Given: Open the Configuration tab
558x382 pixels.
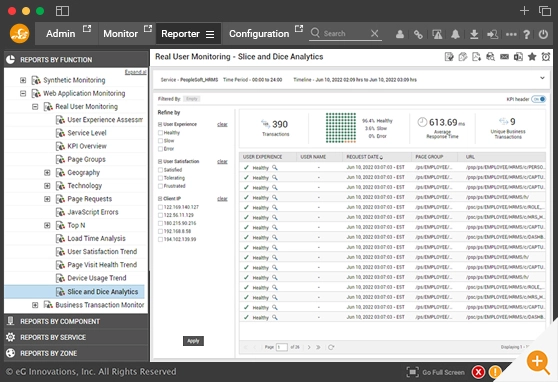Looking at the screenshot, I should pyautogui.click(x=259, y=34).
